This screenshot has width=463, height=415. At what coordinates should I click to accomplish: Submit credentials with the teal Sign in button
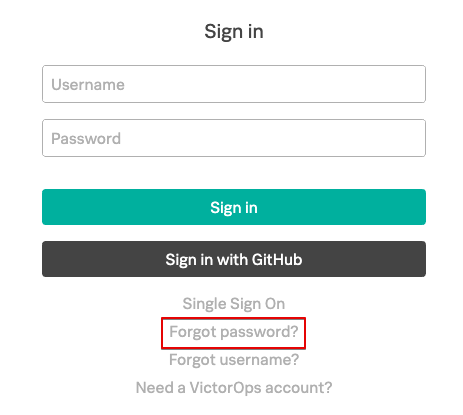click(x=234, y=207)
